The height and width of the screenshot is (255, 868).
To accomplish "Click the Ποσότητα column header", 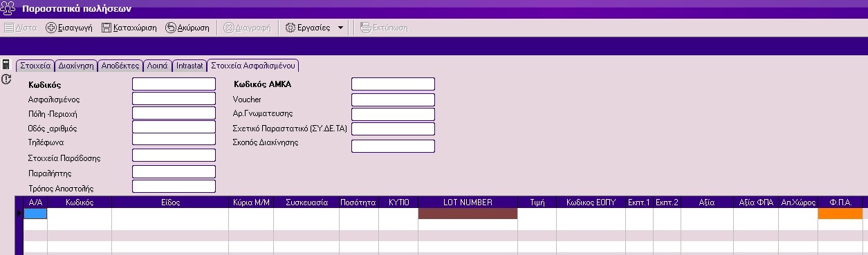I will 359,202.
